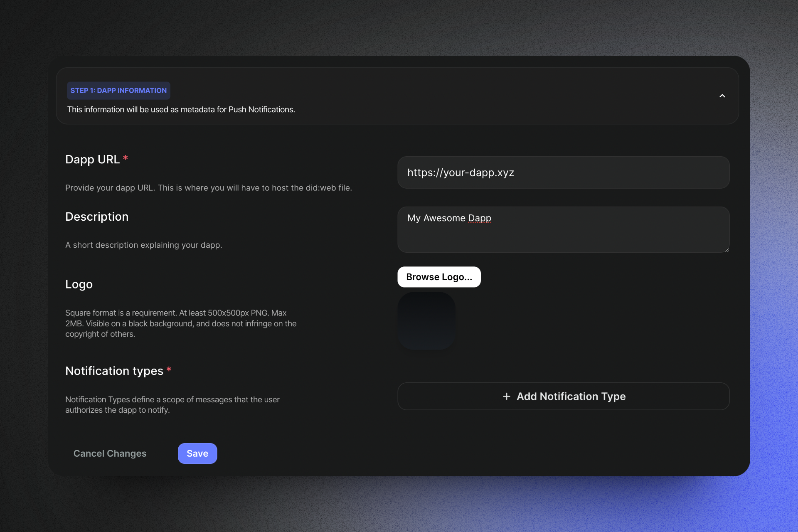798x532 pixels.
Task: Click the misspelled word Dapp in the description
Action: point(480,218)
